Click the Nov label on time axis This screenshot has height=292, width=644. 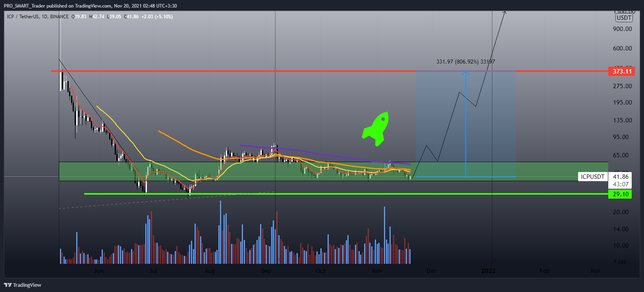tap(377, 271)
